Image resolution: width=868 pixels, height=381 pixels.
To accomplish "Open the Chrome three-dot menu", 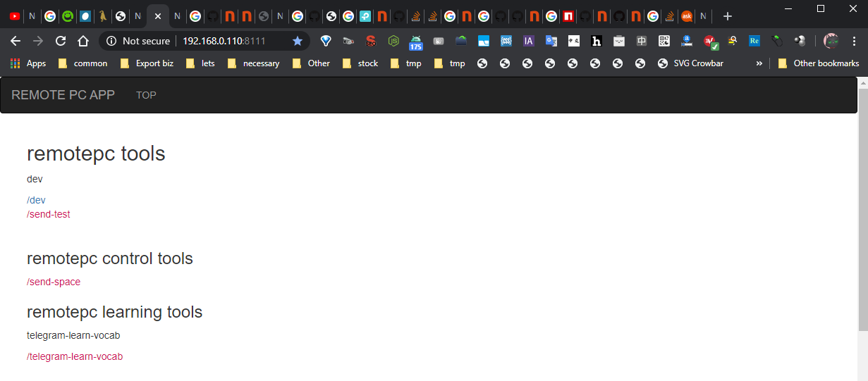I will click(854, 41).
